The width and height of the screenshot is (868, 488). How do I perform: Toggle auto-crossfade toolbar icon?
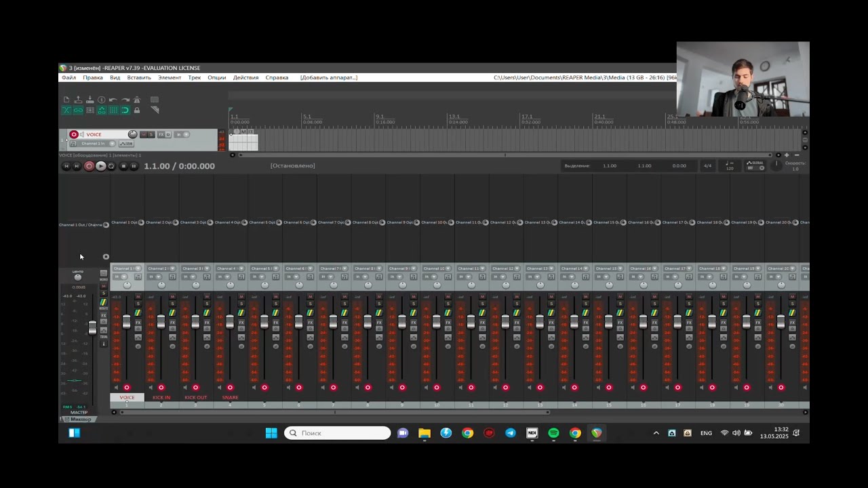[66, 110]
